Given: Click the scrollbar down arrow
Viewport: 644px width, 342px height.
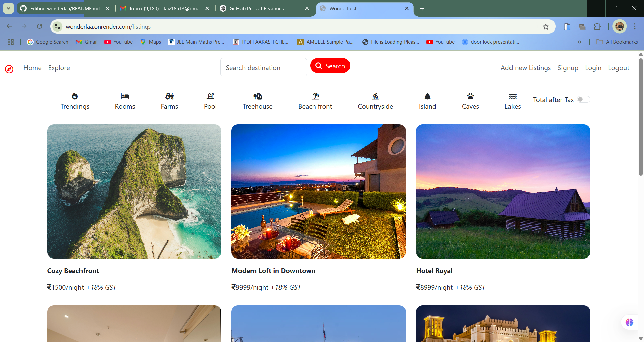Looking at the screenshot, I should [641, 339].
